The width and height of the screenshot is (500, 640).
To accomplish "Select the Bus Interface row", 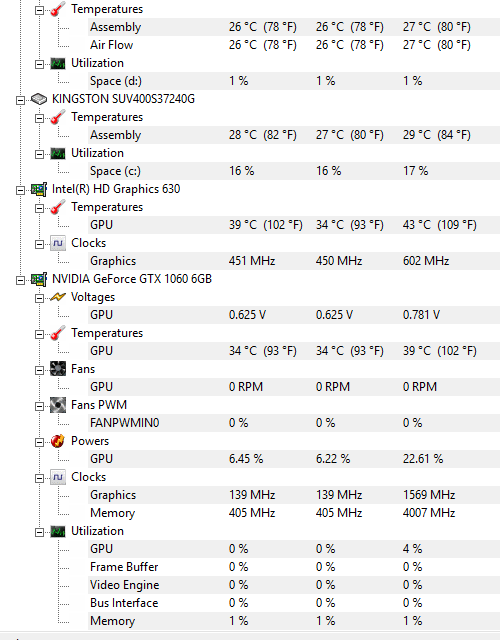I will tap(294, 603).
